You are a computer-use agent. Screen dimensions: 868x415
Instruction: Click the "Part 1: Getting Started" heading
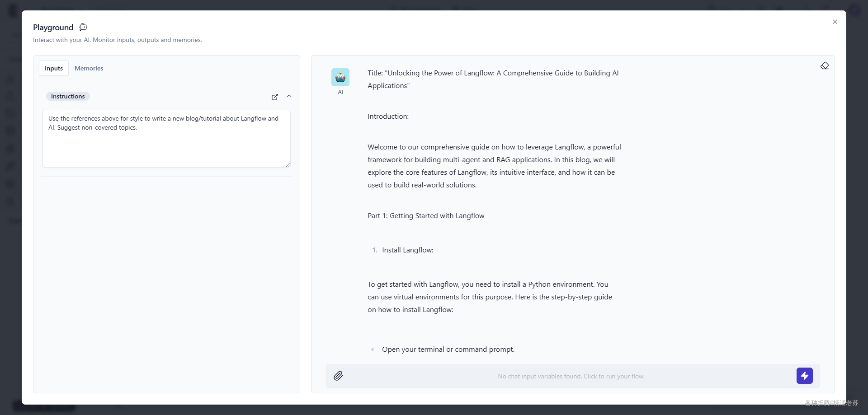[426, 216]
